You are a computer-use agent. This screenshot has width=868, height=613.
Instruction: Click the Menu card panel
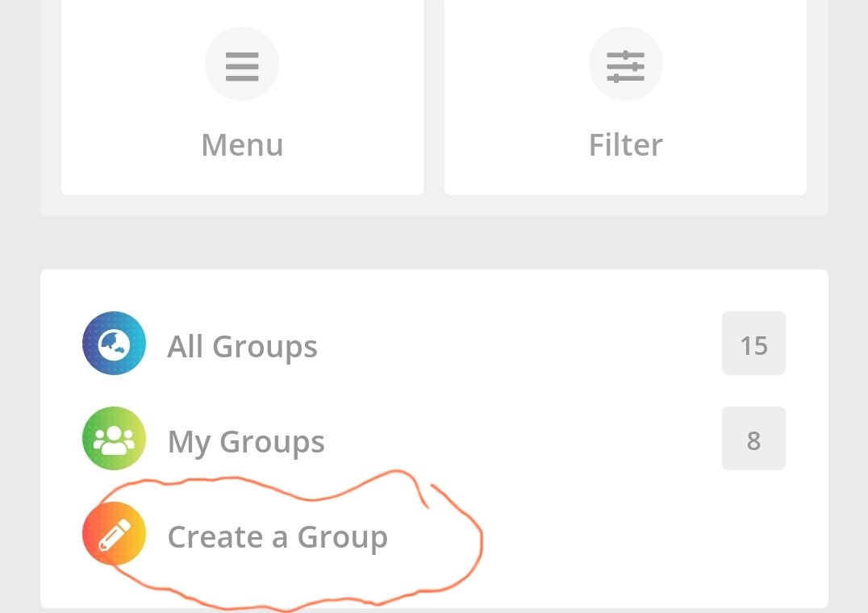[242, 98]
